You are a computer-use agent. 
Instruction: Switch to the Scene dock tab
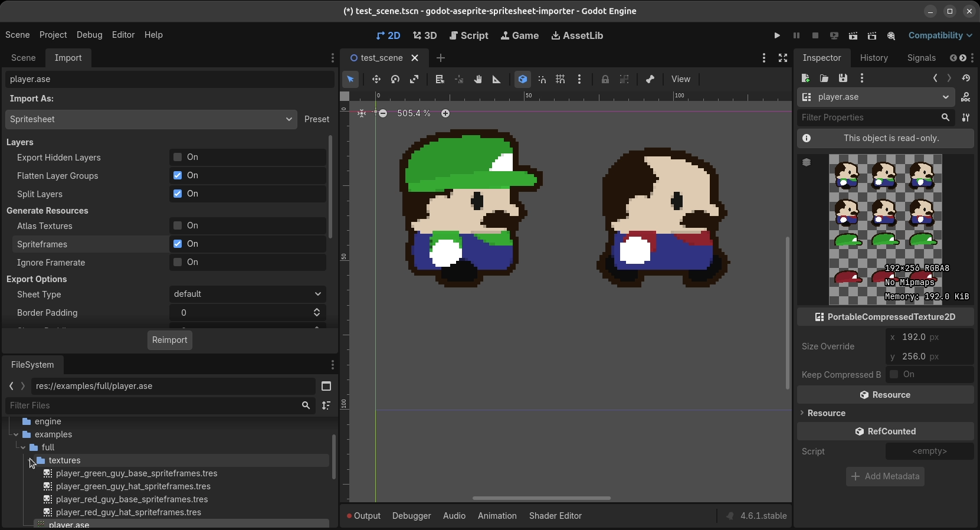[24, 58]
